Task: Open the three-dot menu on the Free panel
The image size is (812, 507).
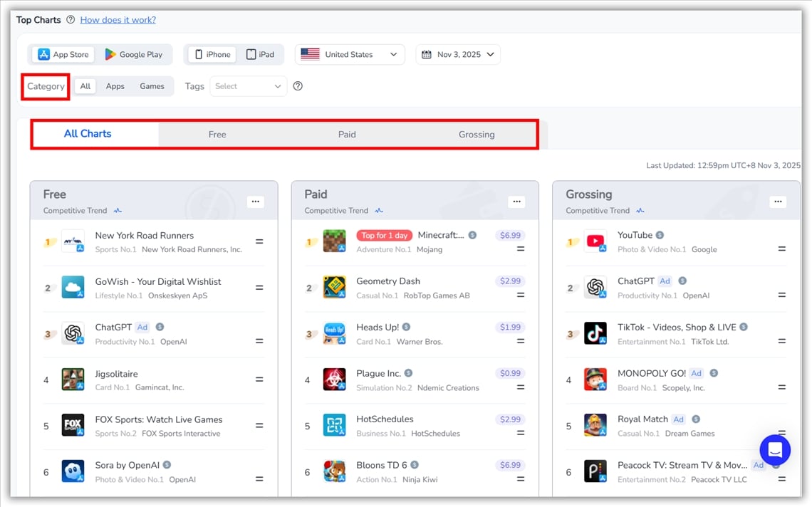Action: pyautogui.click(x=255, y=202)
